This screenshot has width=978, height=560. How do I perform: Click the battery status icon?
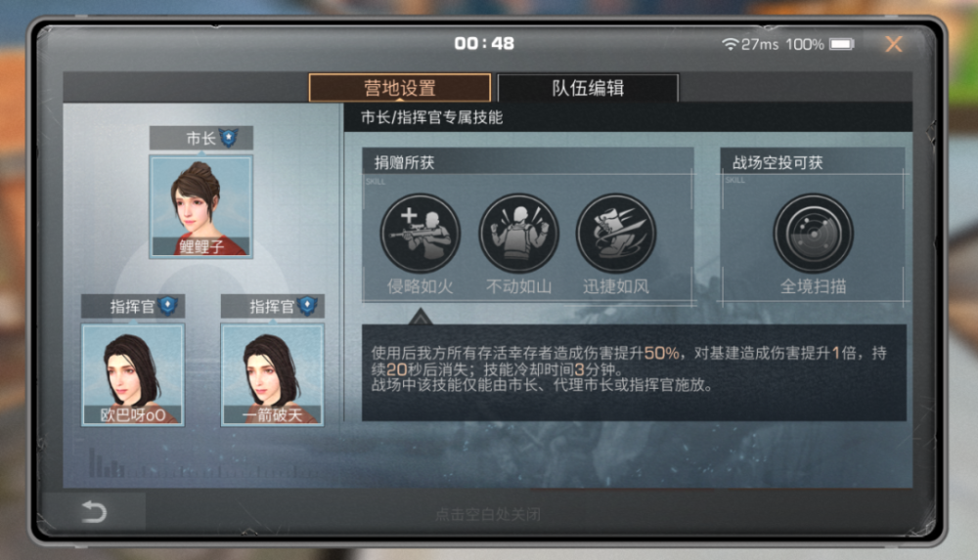[841, 44]
